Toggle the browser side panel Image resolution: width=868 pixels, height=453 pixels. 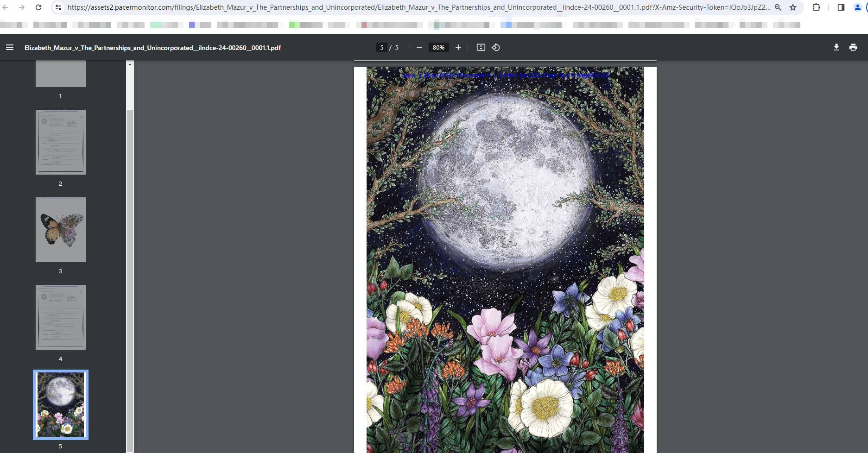(841, 7)
